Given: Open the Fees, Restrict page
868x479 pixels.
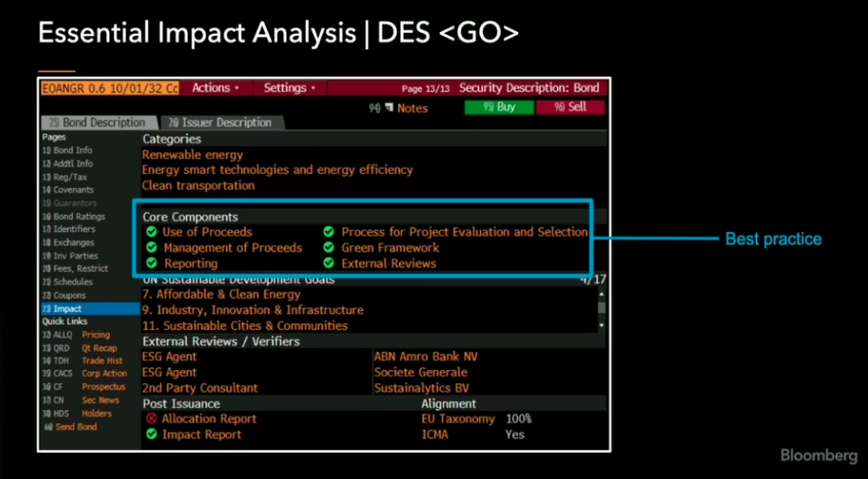Looking at the screenshot, I should [x=75, y=268].
